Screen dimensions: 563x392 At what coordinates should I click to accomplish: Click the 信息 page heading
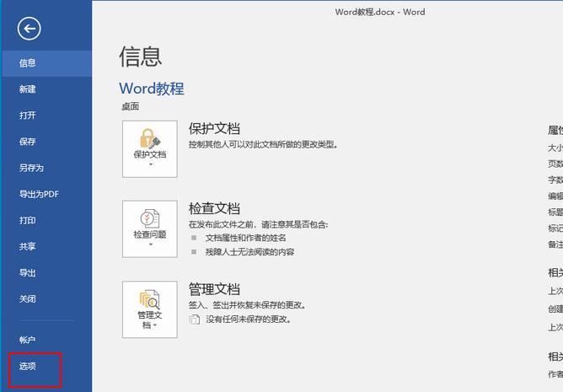(141, 56)
